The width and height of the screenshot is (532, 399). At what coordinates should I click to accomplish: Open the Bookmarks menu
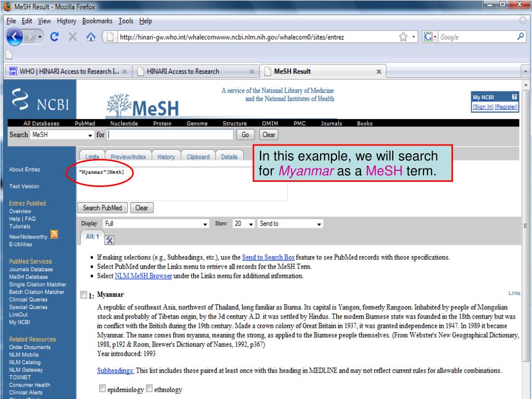coord(97,21)
